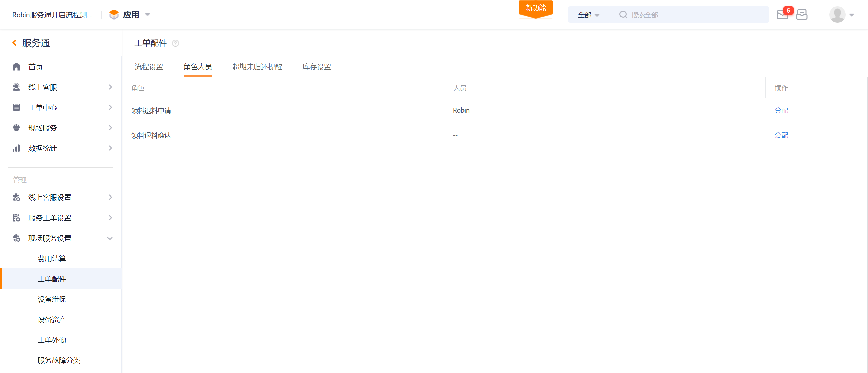Screen dimensions: 868x373
Task: Open 线上客服 menu item label
Action: coord(43,87)
